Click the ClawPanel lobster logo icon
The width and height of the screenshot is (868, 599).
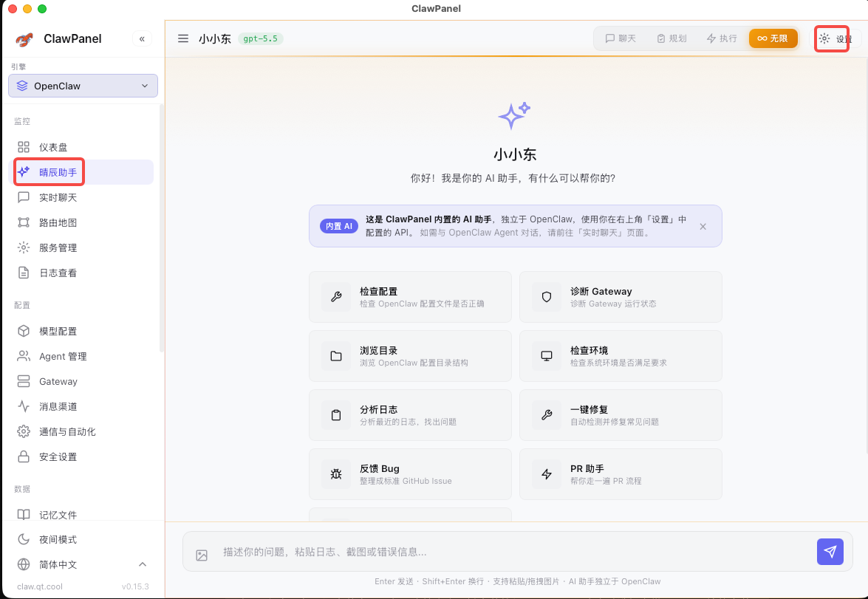[x=24, y=38]
